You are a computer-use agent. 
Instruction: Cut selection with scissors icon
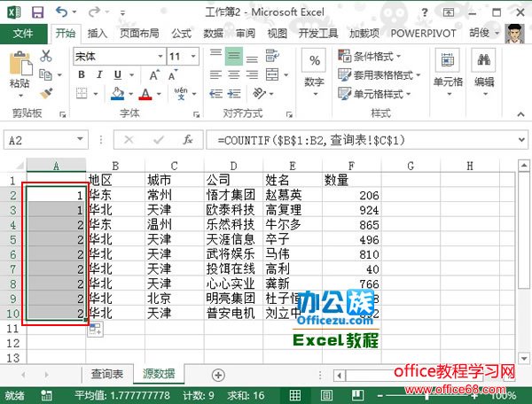tap(46, 56)
